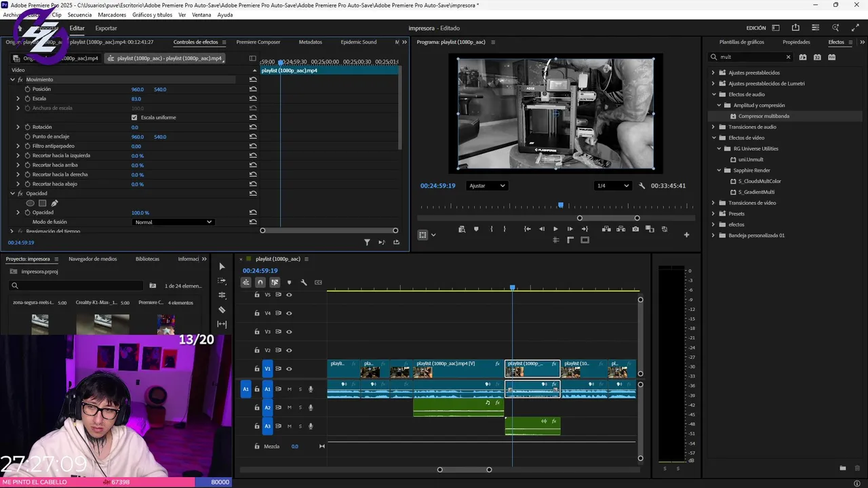Switch to the Exportar workspace tab
This screenshot has height=488, width=868.
[x=106, y=28]
